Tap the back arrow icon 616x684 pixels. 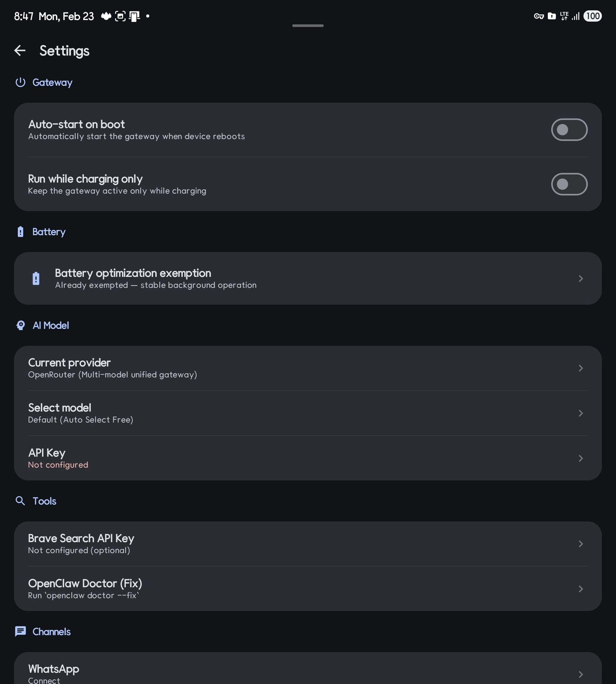[x=20, y=50]
